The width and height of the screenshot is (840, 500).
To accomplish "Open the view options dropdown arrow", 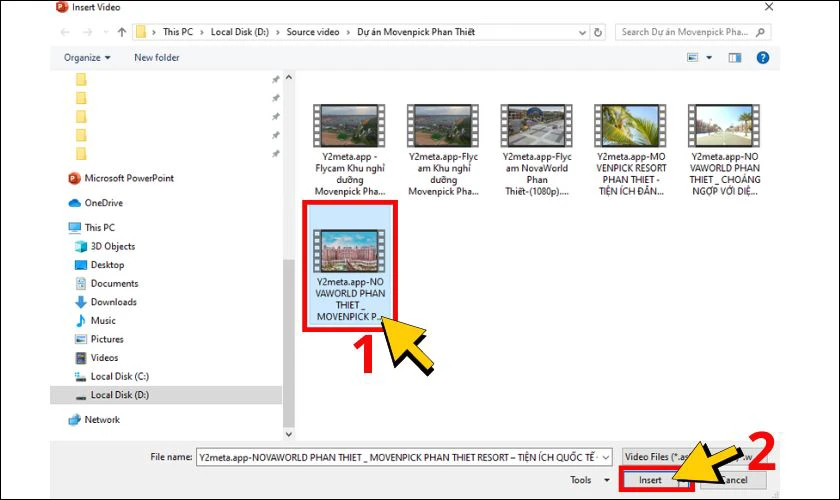I will [709, 57].
